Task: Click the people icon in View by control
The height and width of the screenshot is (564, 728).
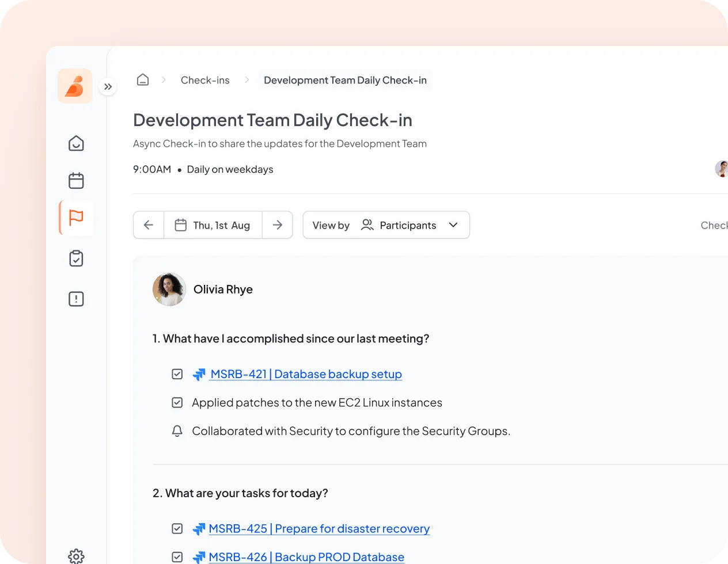Action: pos(367,224)
